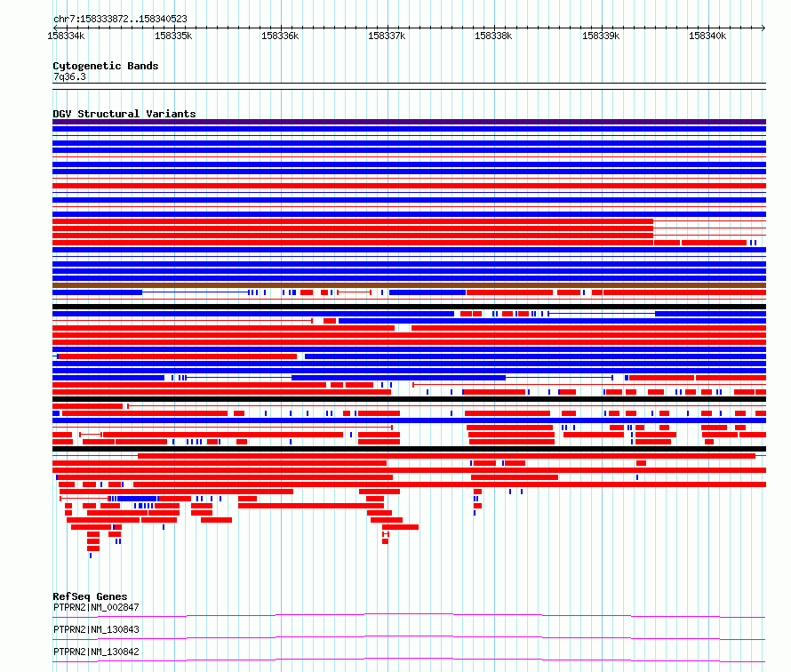Click the chr7:158333872..158340523 region label

tap(120, 19)
